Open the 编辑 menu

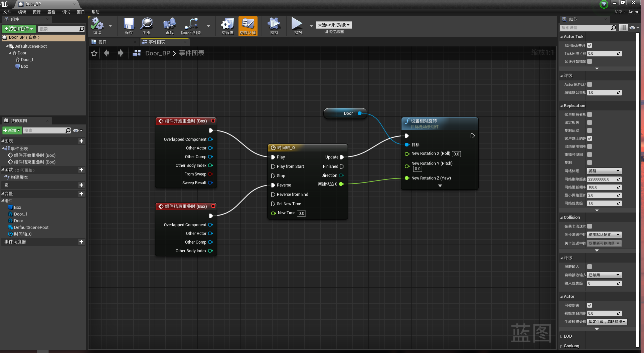tap(22, 12)
